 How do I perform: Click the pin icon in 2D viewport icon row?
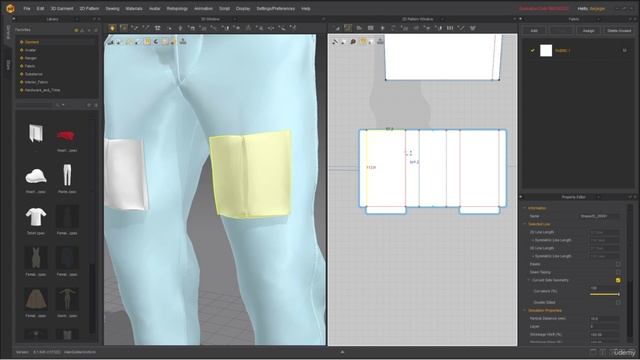(x=380, y=41)
